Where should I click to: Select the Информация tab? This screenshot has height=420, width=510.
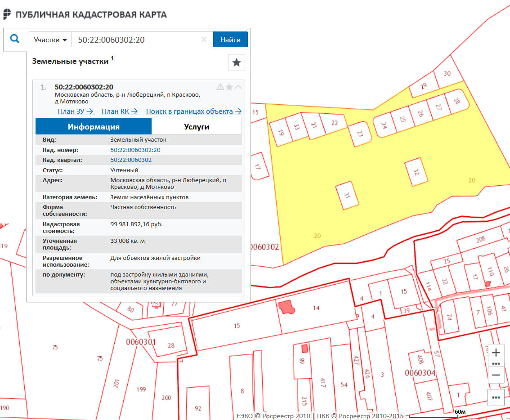(94, 126)
